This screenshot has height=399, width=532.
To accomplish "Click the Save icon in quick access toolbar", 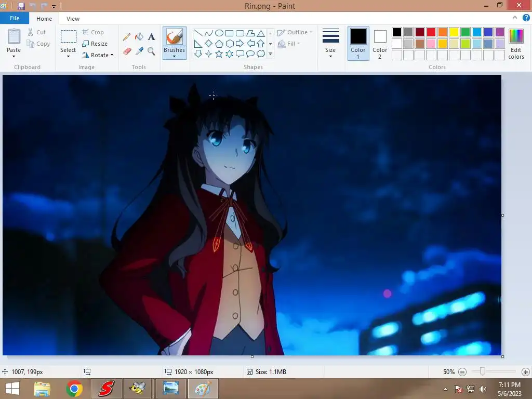I will pos(21,6).
